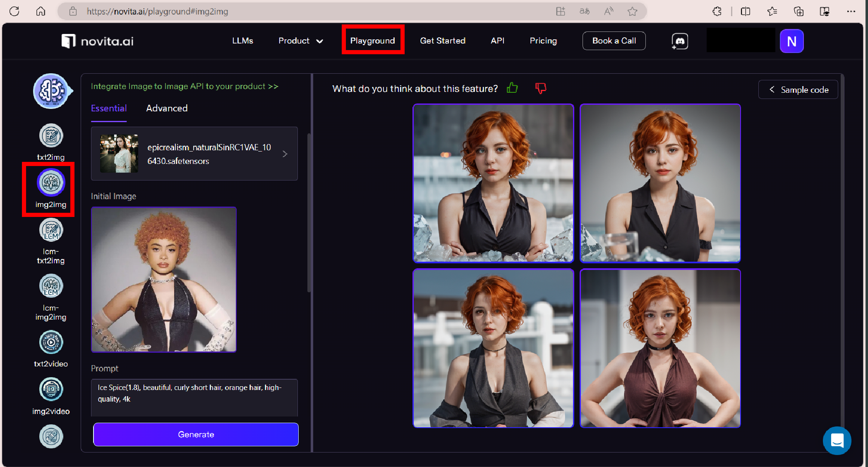The image size is (868, 467).
Task: Click the green thumbs-up feedback icon
Action: coord(512,88)
